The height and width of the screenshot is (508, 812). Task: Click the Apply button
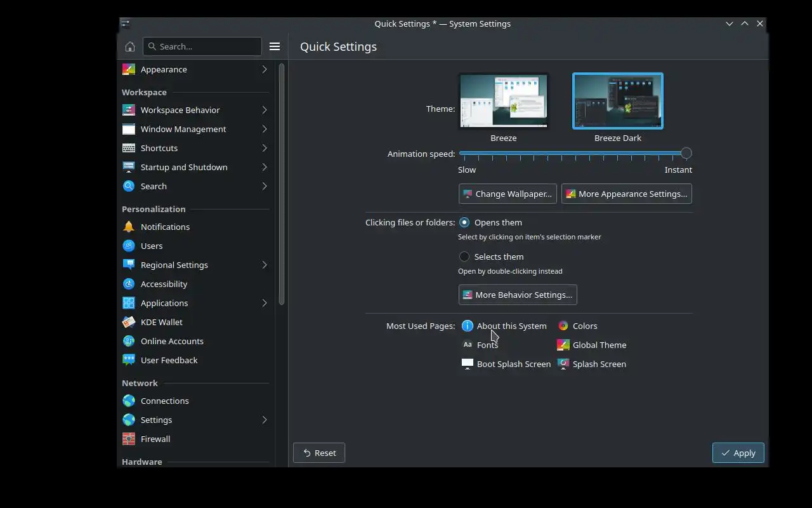click(x=738, y=453)
